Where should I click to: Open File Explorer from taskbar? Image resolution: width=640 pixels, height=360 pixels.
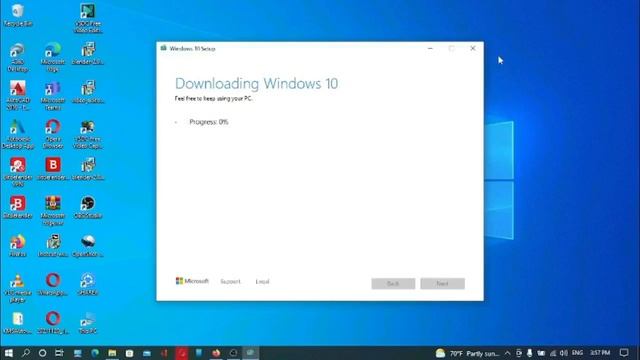pyautogui.click(x=112, y=353)
